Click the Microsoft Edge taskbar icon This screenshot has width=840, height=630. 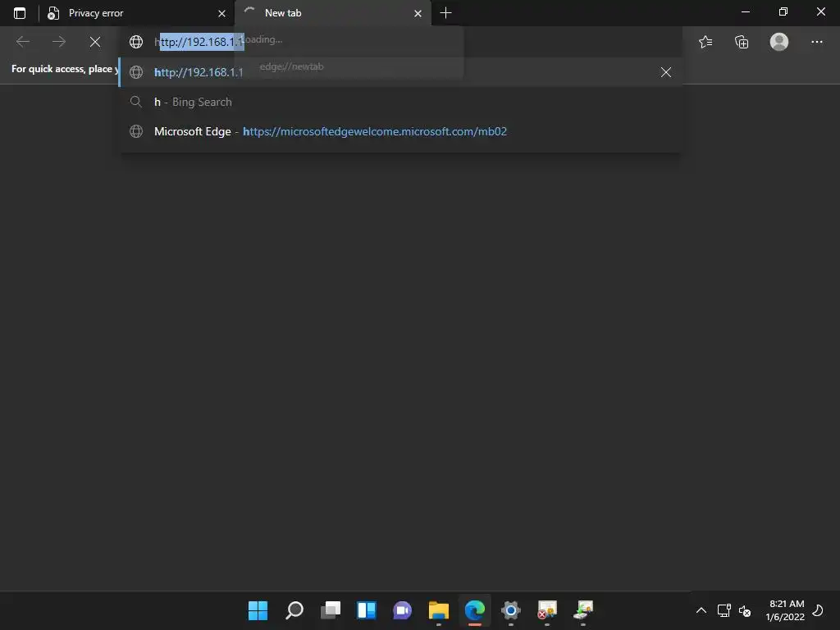coord(475,610)
